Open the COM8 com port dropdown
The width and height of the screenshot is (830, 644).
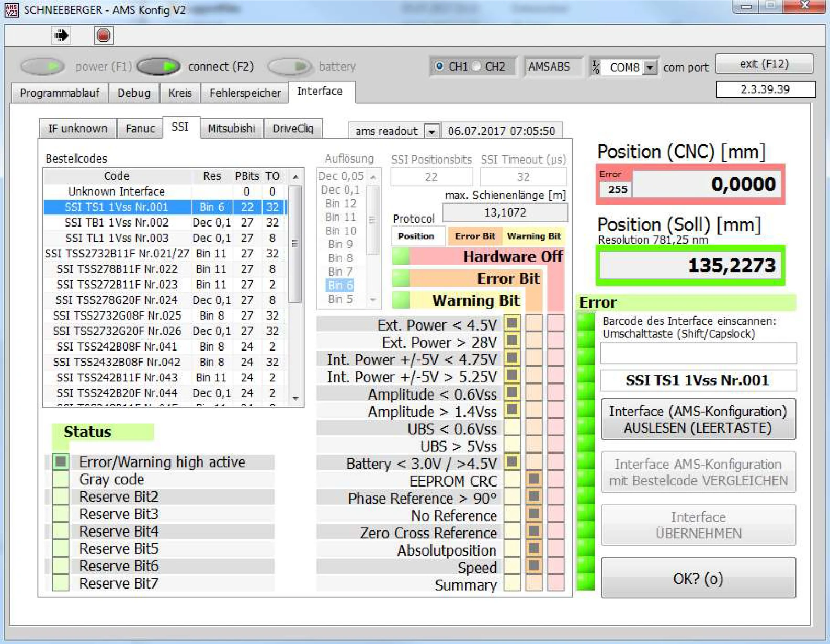click(650, 67)
